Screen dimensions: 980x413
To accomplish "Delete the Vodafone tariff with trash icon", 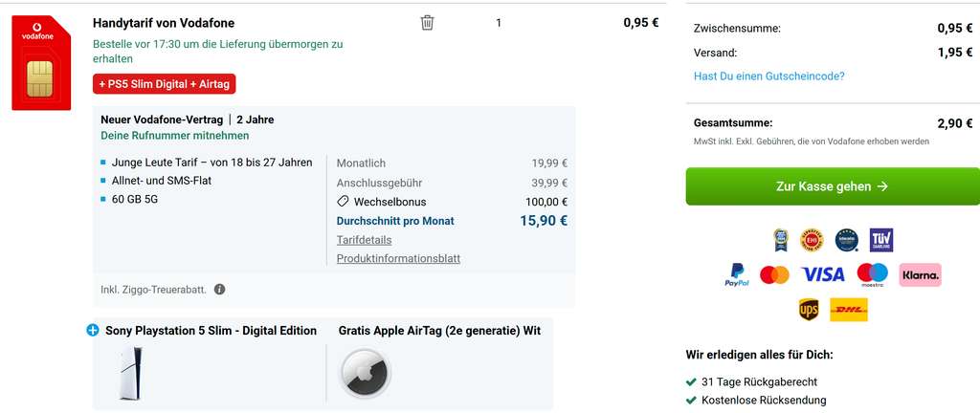I will click(x=428, y=23).
